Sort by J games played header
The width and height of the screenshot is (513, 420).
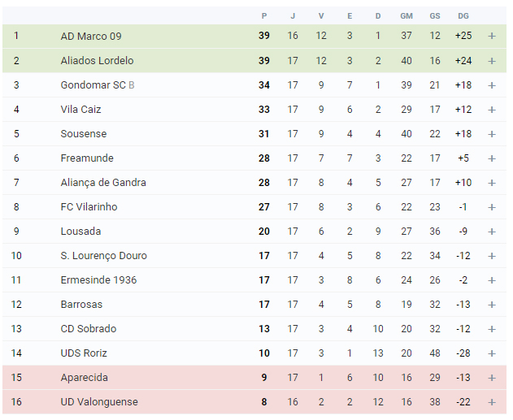(x=293, y=16)
